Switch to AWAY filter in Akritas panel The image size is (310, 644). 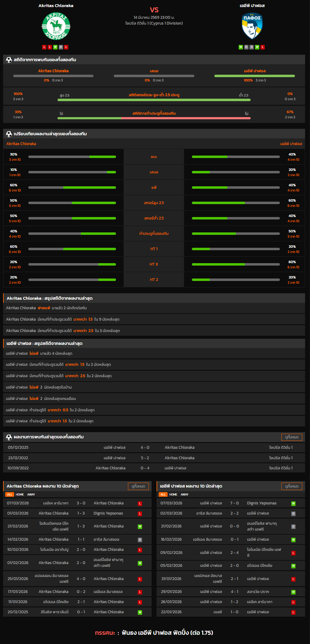point(31,495)
